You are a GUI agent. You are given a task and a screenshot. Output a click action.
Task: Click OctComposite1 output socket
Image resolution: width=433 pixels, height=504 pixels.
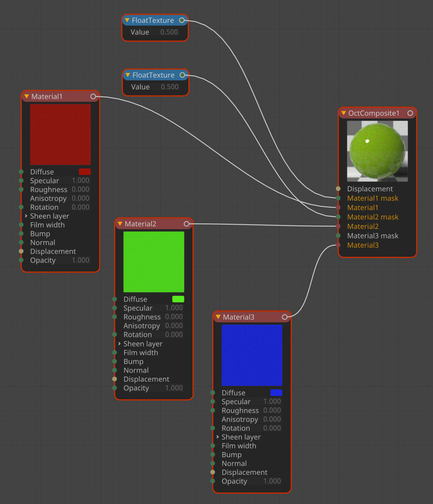coord(410,113)
